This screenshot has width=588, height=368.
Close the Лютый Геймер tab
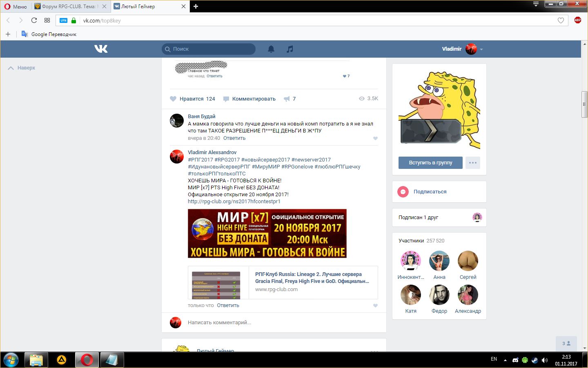pyautogui.click(x=183, y=6)
